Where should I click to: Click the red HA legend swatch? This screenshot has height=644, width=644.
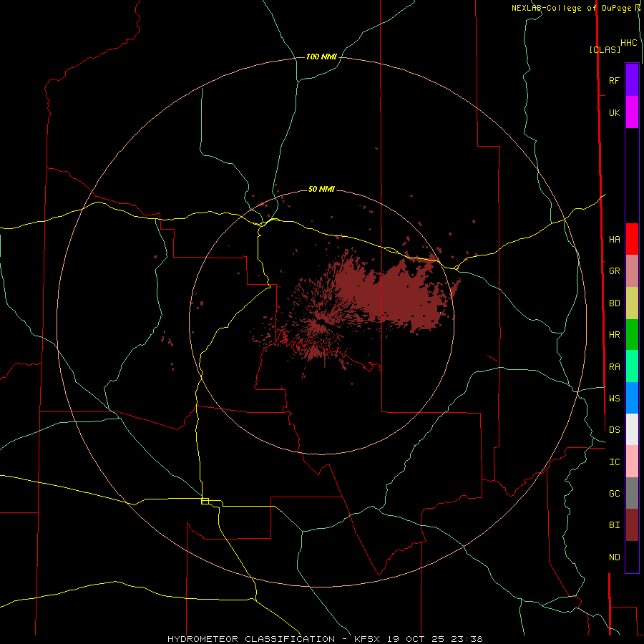(632, 239)
